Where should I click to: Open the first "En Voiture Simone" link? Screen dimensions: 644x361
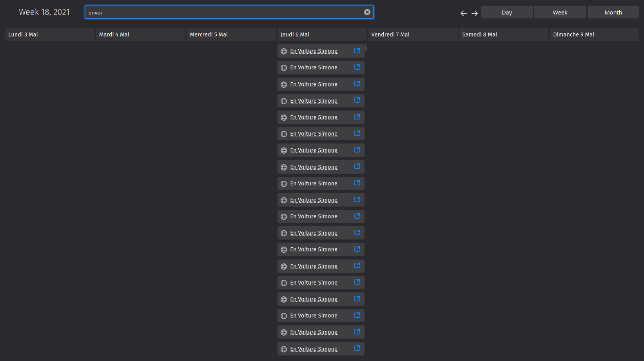click(314, 51)
